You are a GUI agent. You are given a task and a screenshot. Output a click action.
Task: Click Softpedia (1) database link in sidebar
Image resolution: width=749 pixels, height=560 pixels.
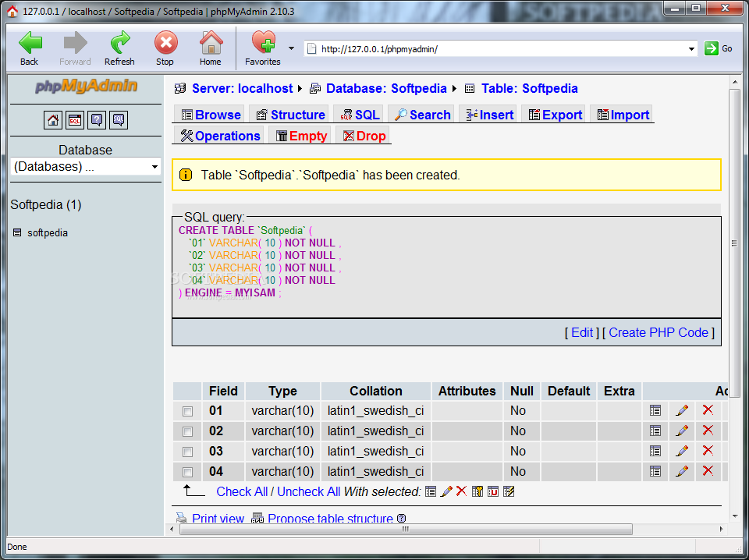pyautogui.click(x=46, y=205)
